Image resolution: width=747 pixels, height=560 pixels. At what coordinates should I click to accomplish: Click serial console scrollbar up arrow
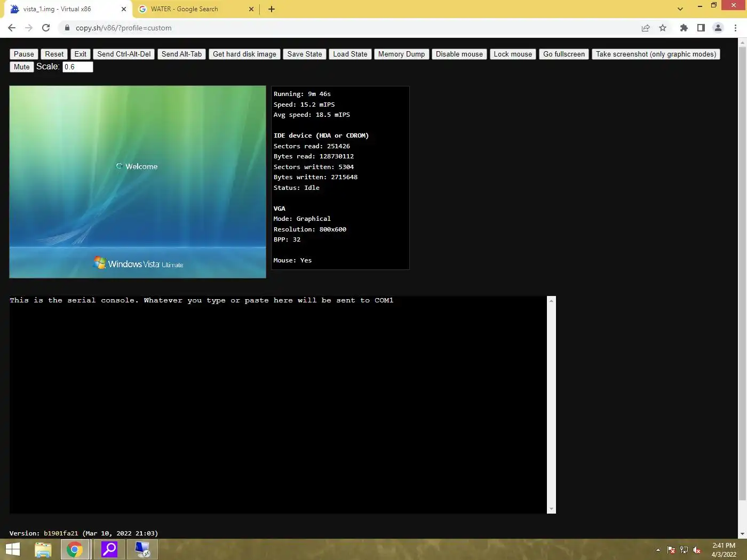pos(552,301)
